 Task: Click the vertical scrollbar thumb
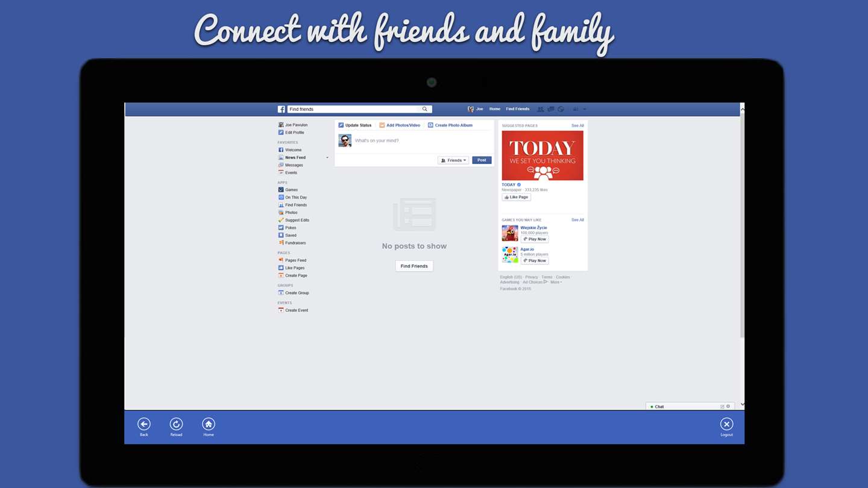point(742,226)
